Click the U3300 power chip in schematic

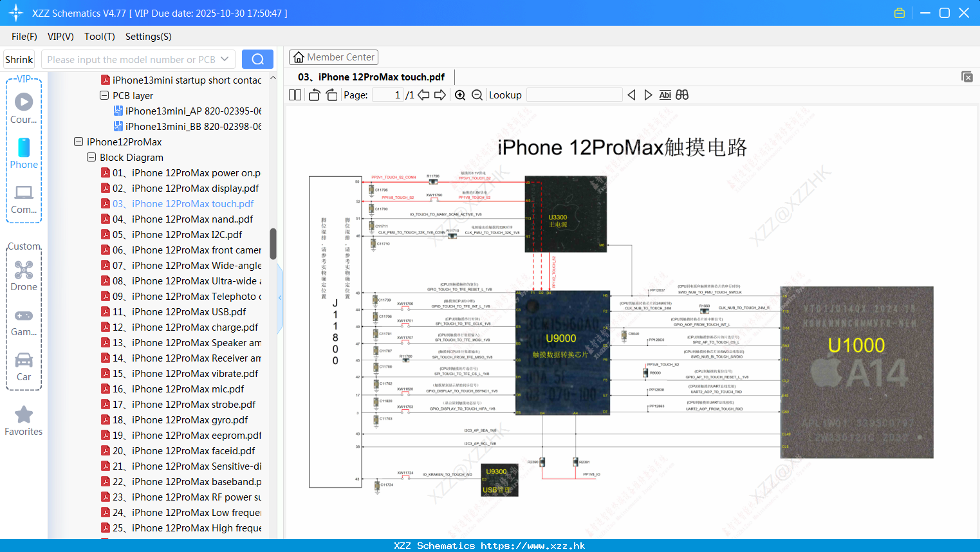click(566, 214)
